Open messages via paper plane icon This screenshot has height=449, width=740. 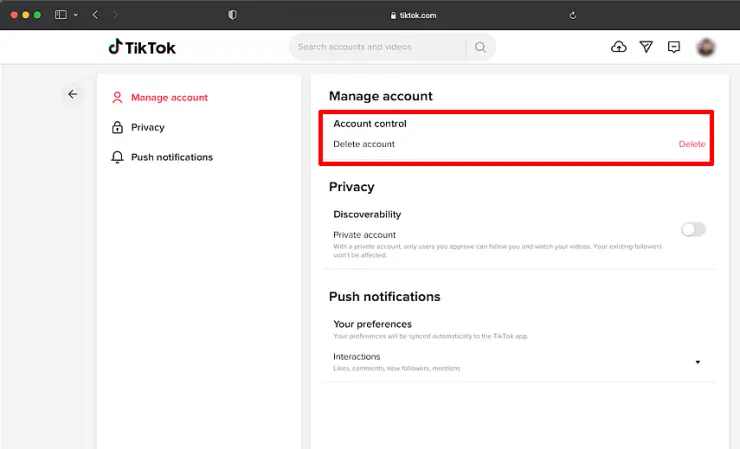coord(646,47)
